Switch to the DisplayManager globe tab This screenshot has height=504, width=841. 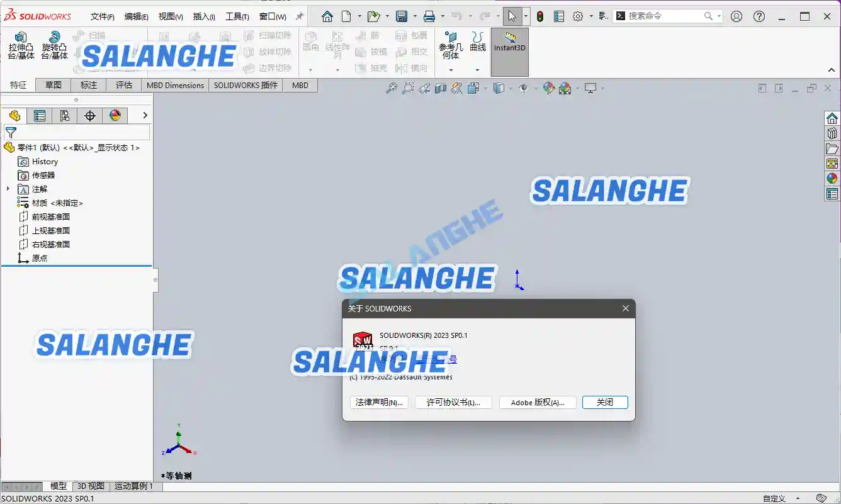click(x=116, y=115)
